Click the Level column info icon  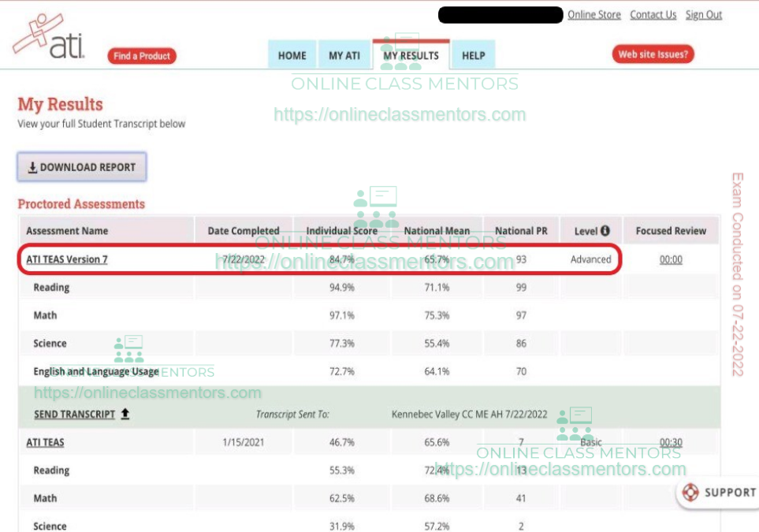(x=605, y=231)
